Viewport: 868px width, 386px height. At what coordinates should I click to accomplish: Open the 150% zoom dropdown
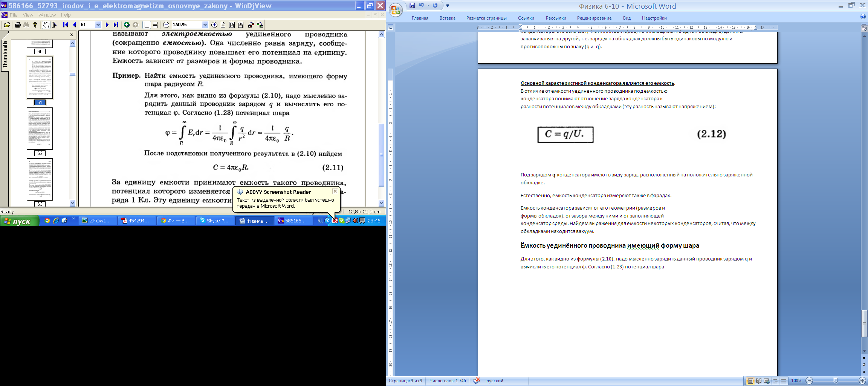pos(205,25)
